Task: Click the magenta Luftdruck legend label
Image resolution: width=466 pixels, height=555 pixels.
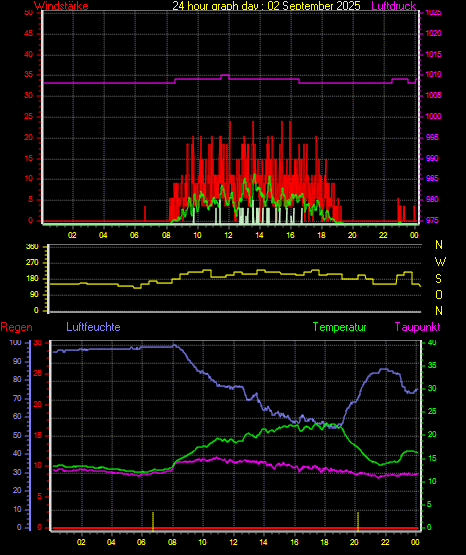Action: tap(393, 6)
